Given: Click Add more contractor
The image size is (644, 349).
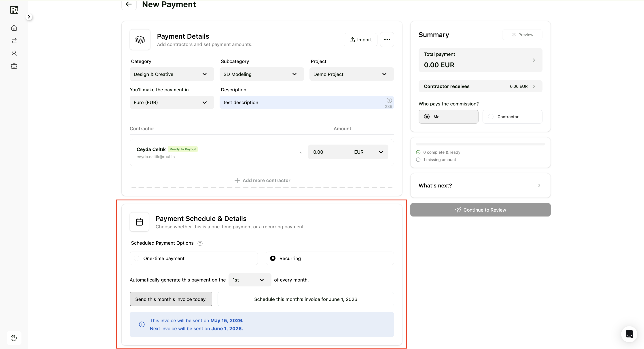Looking at the screenshot, I should (x=262, y=180).
